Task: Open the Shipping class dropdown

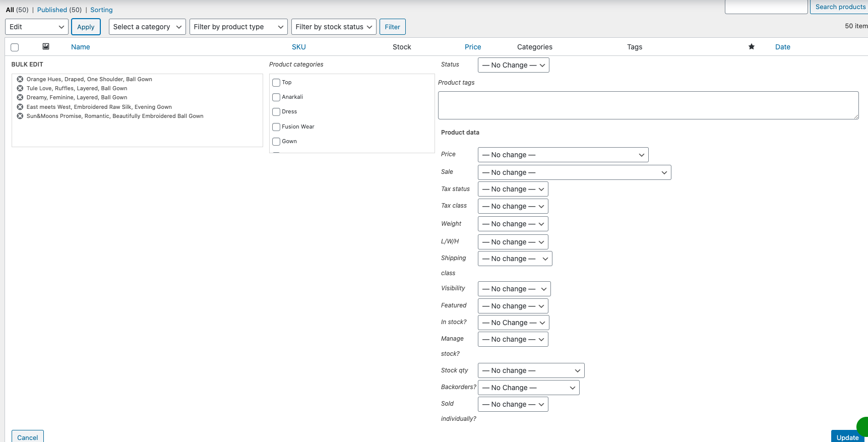Action: [x=515, y=259]
